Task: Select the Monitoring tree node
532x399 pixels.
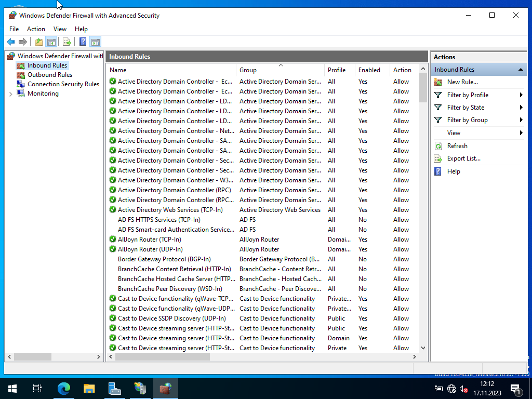Action: 43,94
